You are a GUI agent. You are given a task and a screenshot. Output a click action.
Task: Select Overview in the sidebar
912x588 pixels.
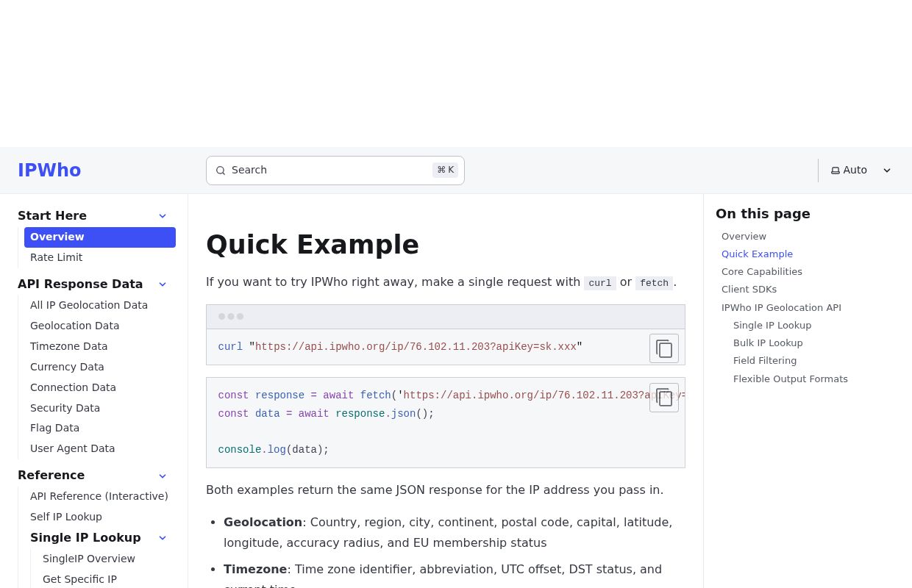pyautogui.click(x=100, y=237)
